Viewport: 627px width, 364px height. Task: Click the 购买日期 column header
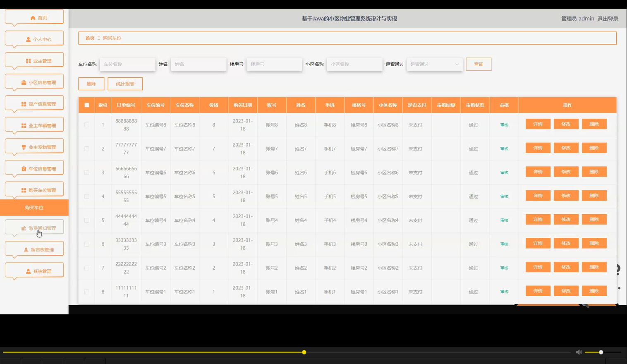click(243, 105)
